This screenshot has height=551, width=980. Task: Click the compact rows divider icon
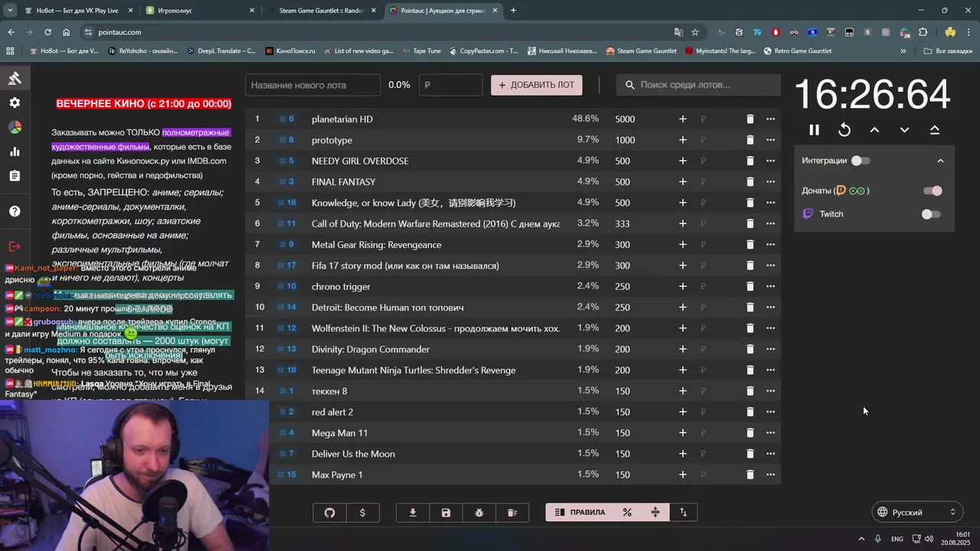coord(655,513)
